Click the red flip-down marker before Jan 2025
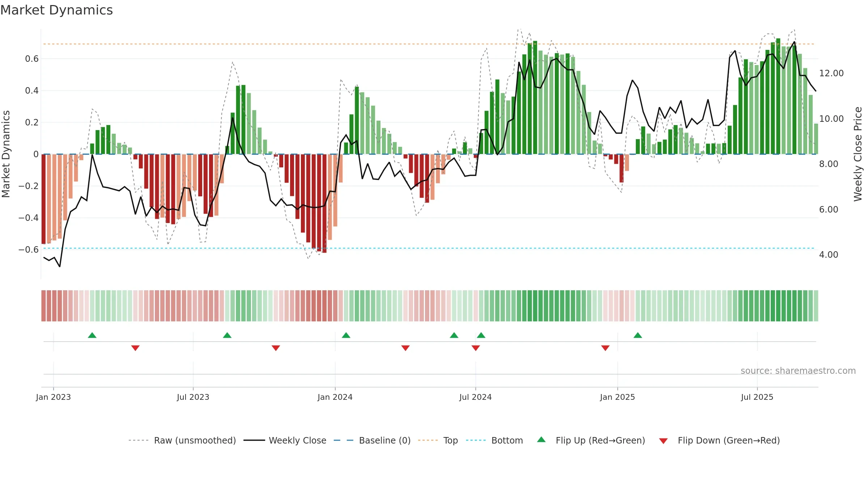 [x=605, y=348]
